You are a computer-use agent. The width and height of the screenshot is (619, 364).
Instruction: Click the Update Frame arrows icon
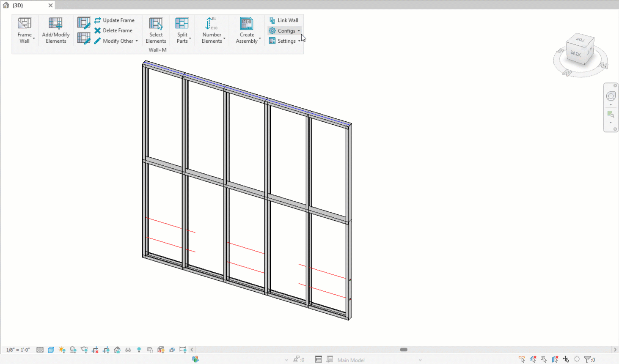(98, 20)
